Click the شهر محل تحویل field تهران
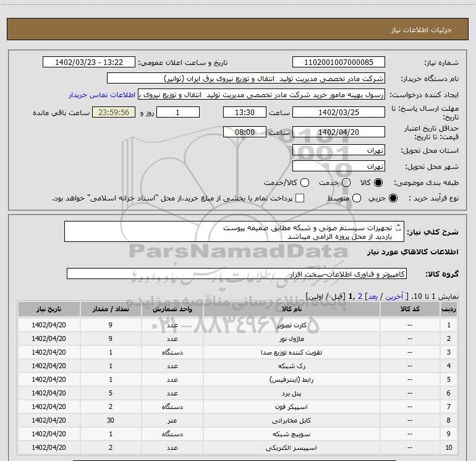The width and height of the screenshot is (476, 461). pyautogui.click(x=339, y=166)
